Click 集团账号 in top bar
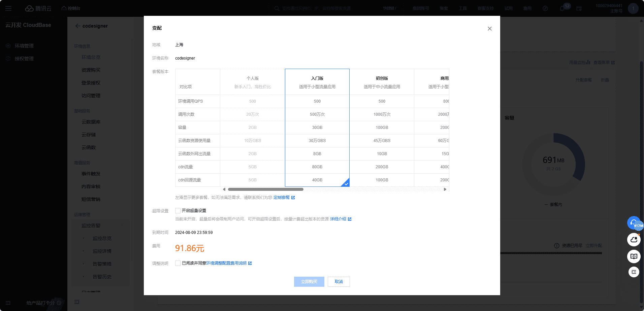Image resolution: width=644 pixels, height=311 pixels. (x=421, y=8)
